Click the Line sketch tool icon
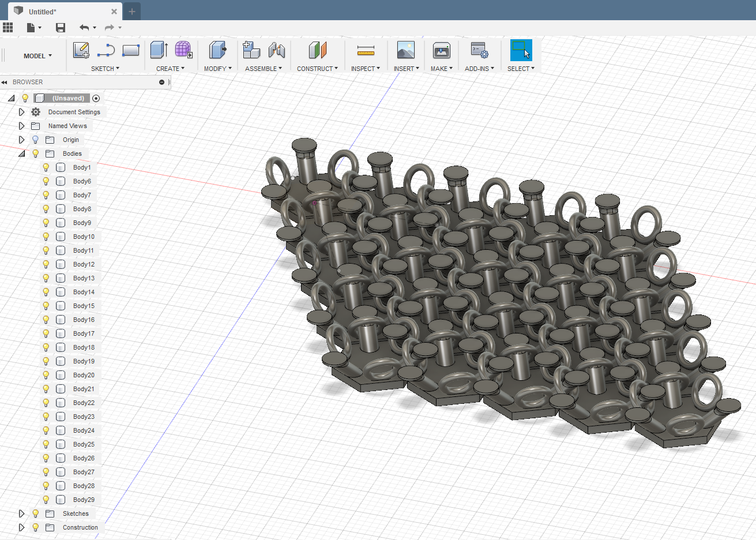Image resolution: width=756 pixels, height=540 pixels. 106,51
